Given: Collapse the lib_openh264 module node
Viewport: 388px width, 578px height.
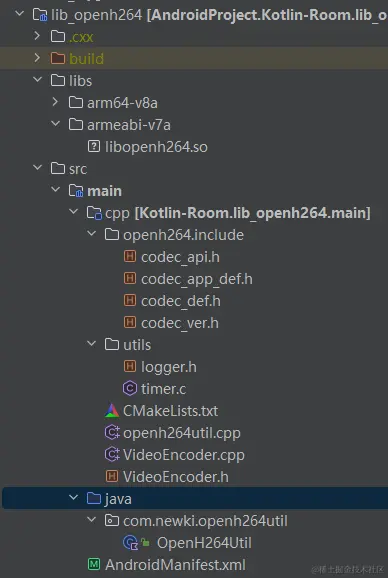Looking at the screenshot, I should point(19,14).
